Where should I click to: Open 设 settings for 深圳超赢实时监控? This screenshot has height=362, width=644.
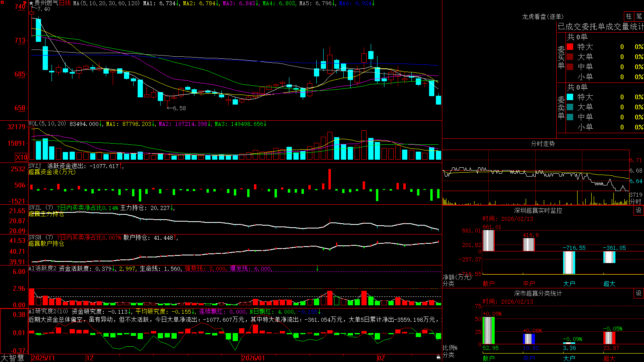tap(639, 210)
